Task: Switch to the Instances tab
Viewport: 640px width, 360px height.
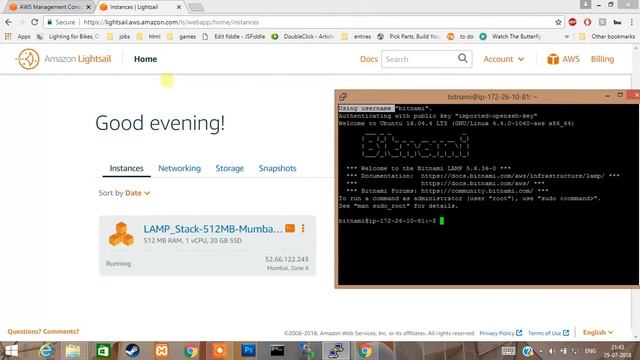Action: click(x=127, y=168)
